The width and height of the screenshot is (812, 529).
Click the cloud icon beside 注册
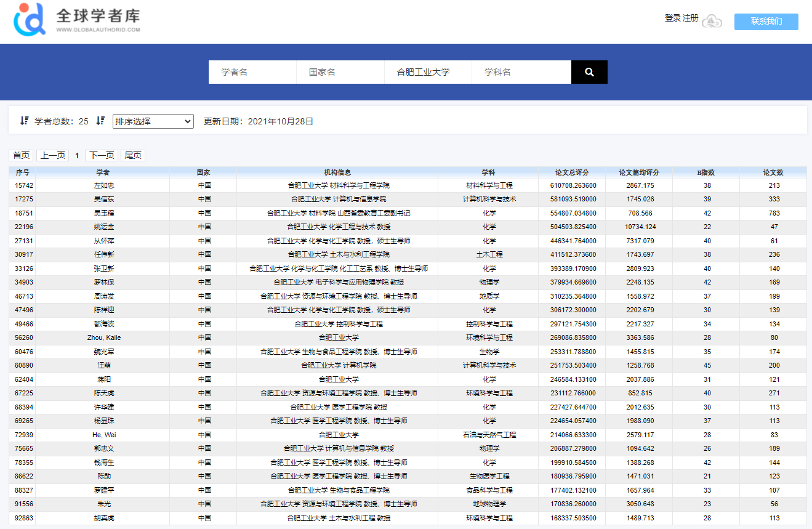712,21
